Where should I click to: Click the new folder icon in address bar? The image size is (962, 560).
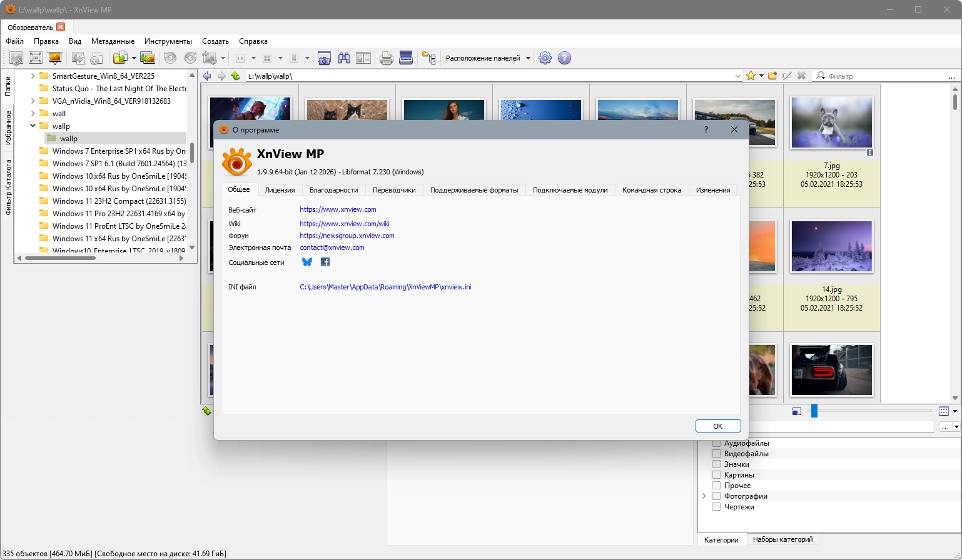772,76
